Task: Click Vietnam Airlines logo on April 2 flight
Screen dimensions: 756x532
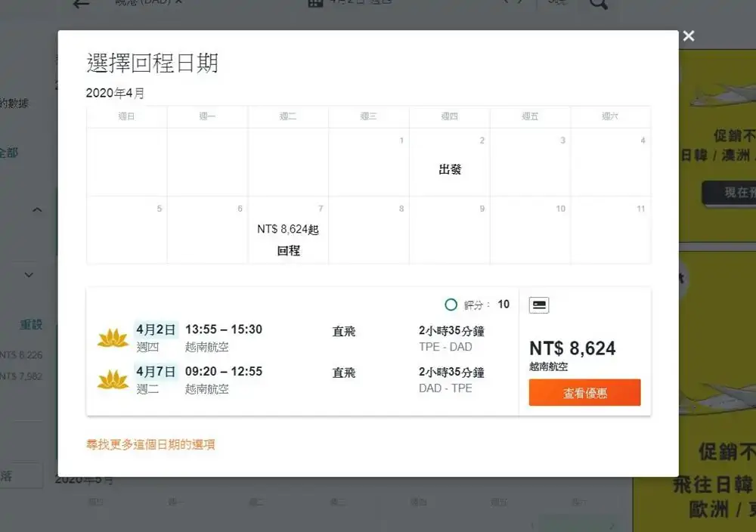Action: coord(113,338)
